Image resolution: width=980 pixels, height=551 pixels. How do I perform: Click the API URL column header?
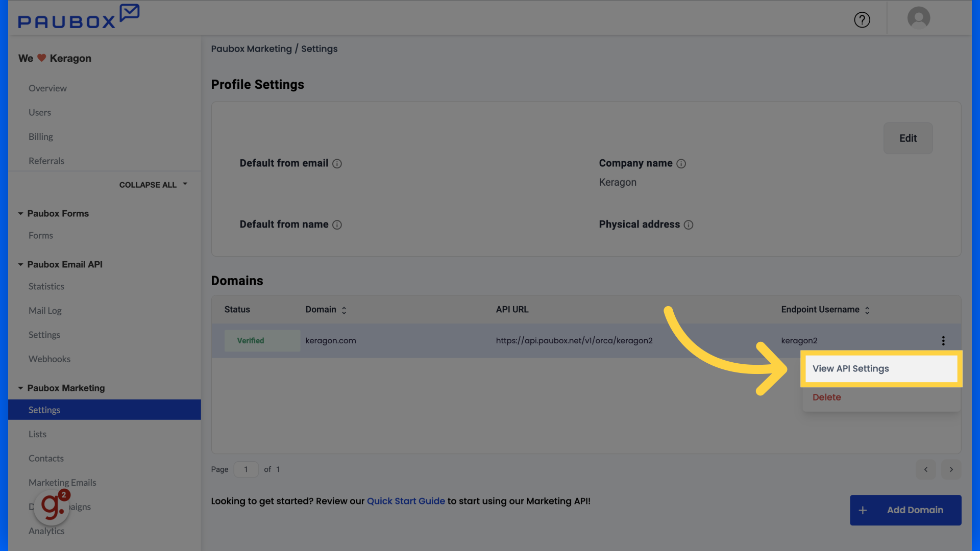(512, 310)
